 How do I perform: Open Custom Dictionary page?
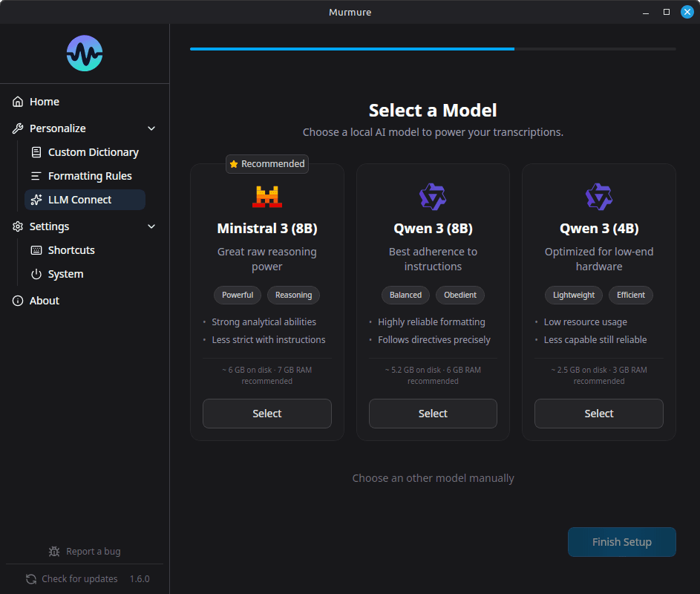click(93, 152)
